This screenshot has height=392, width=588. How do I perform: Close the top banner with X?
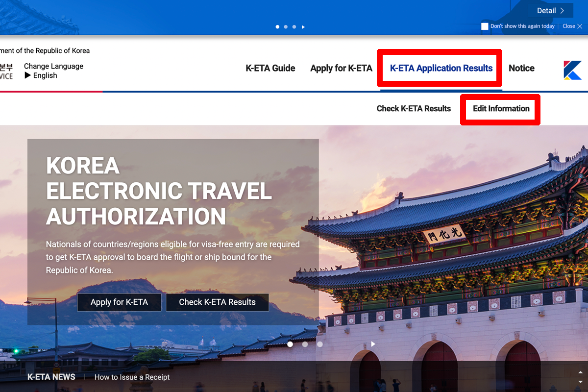coord(572,26)
